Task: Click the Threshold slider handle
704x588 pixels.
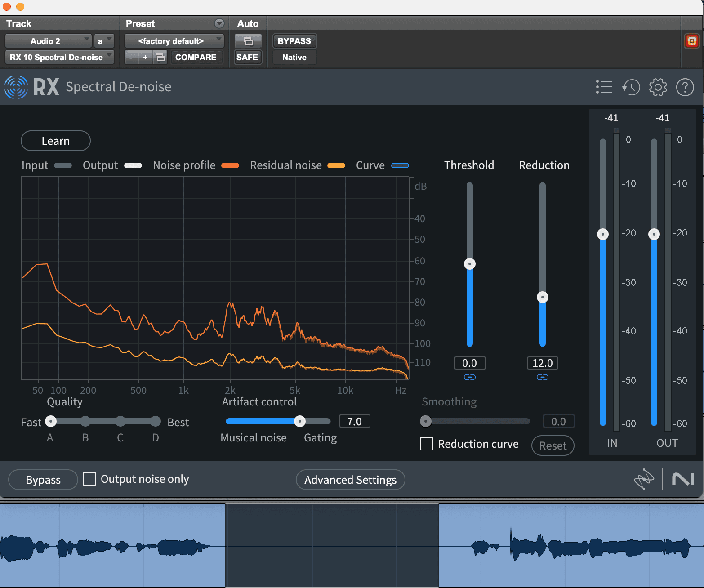Action: click(x=470, y=264)
